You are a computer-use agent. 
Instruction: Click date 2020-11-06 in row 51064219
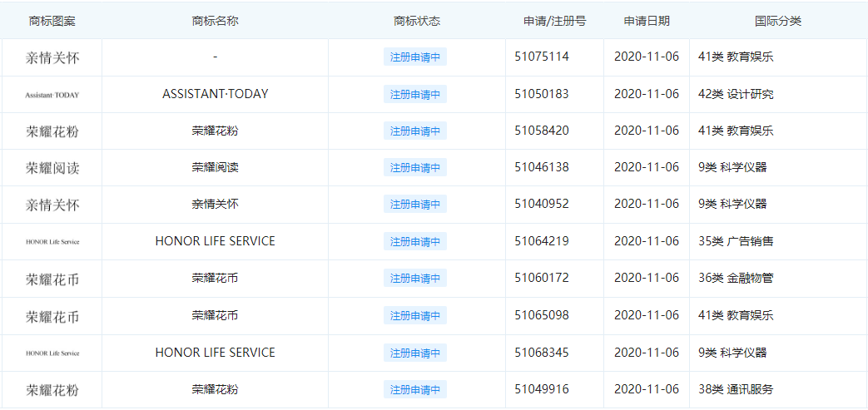(647, 240)
